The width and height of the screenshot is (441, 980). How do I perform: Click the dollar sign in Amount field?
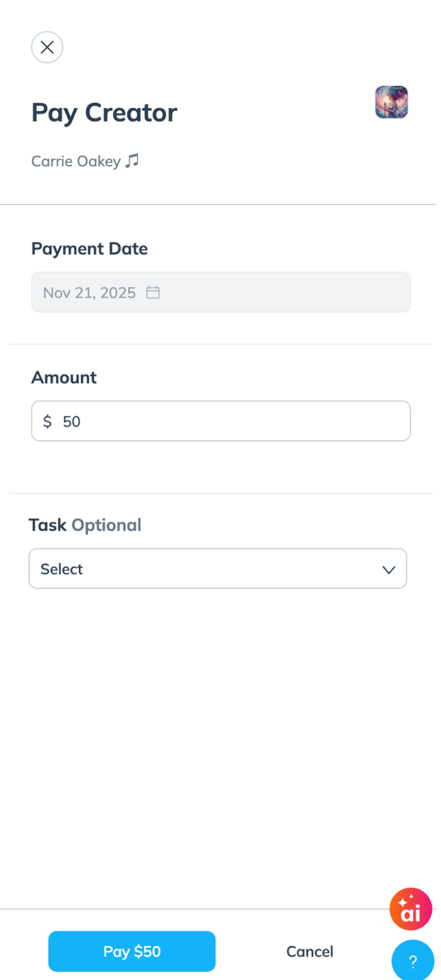[x=47, y=421]
